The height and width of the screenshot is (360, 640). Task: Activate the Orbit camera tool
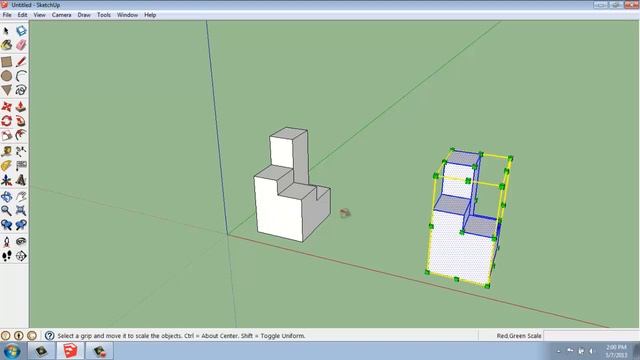coord(6,197)
